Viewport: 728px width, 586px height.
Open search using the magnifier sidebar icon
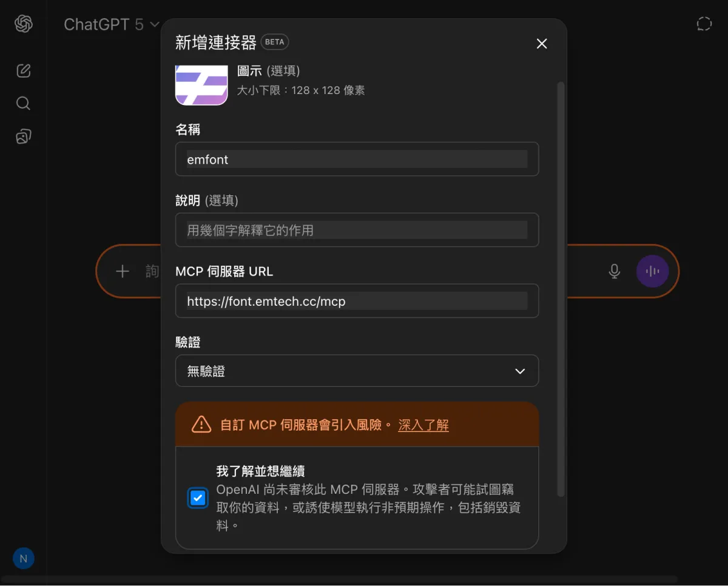[23, 103]
